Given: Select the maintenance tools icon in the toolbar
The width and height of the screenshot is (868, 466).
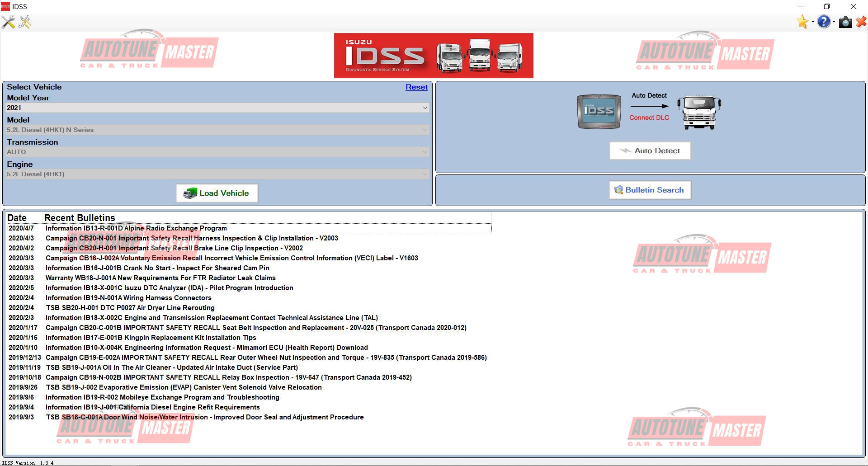Looking at the screenshot, I should (x=25, y=22).
